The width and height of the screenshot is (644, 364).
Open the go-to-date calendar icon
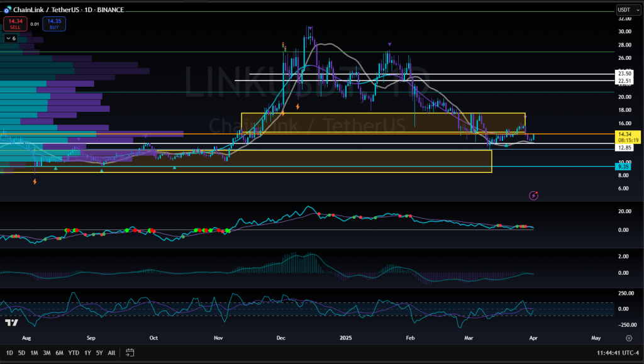click(x=130, y=353)
